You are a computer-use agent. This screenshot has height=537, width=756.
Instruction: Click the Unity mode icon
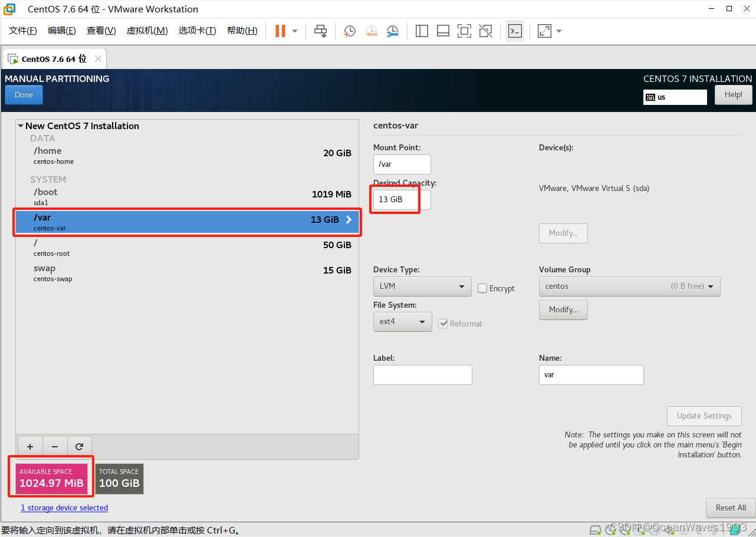point(485,31)
